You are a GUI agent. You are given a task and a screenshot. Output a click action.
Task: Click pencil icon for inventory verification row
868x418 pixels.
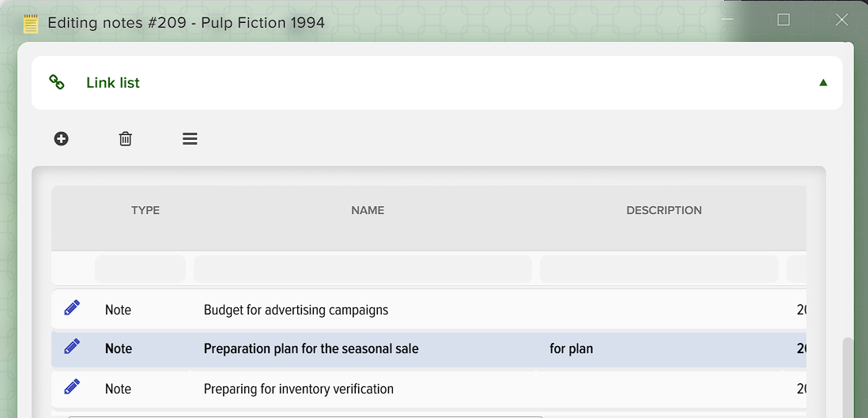[x=72, y=387]
